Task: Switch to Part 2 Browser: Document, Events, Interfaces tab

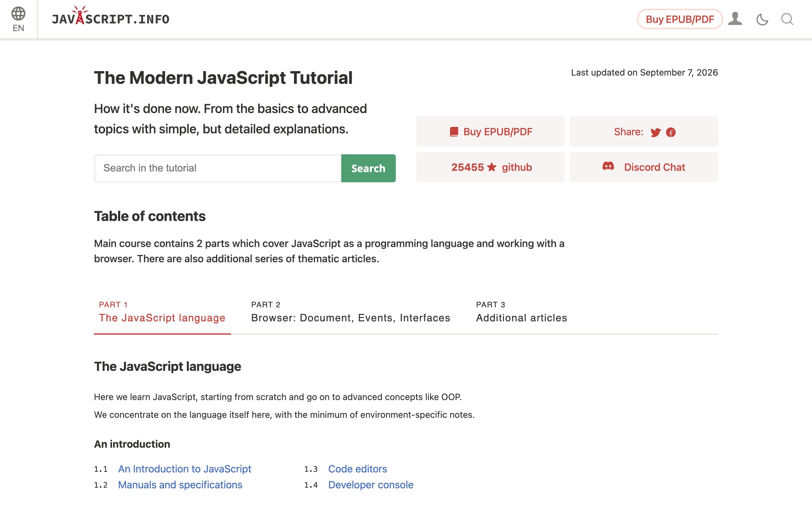Action: tap(350, 312)
